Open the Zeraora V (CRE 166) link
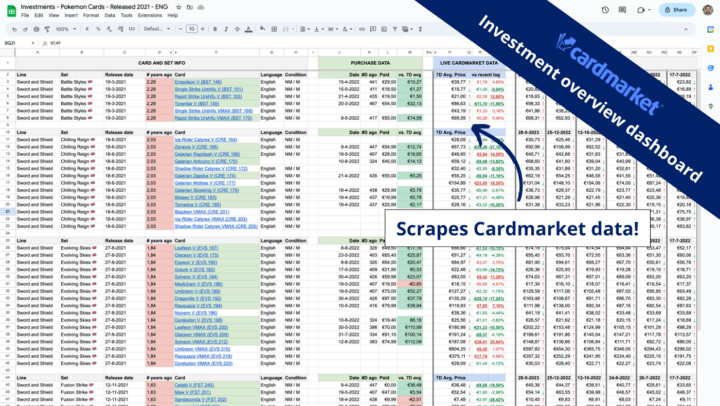The width and height of the screenshot is (720, 406). [x=196, y=147]
